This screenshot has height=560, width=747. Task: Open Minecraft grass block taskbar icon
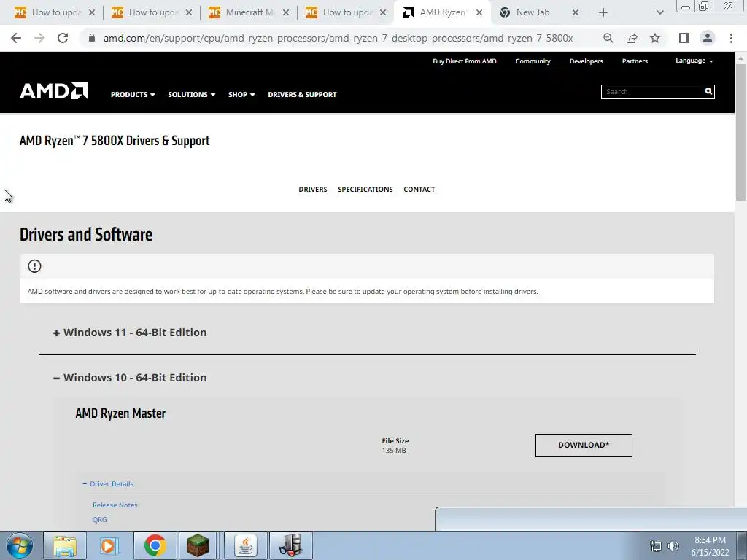pyautogui.click(x=197, y=545)
